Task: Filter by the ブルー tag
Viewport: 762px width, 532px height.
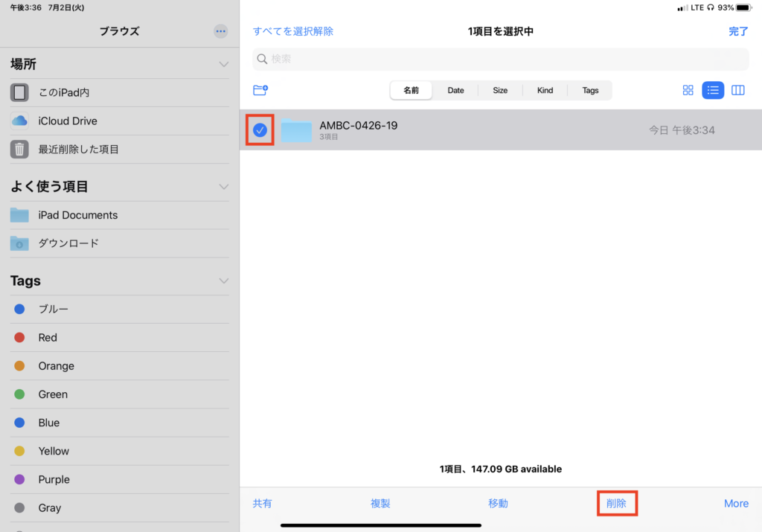Action: coord(120,309)
